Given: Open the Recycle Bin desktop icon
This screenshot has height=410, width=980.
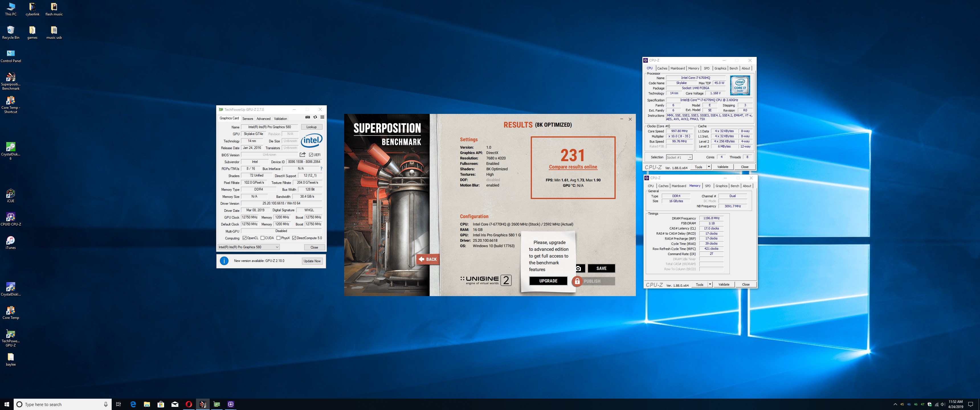Looking at the screenshot, I should pos(11,33).
